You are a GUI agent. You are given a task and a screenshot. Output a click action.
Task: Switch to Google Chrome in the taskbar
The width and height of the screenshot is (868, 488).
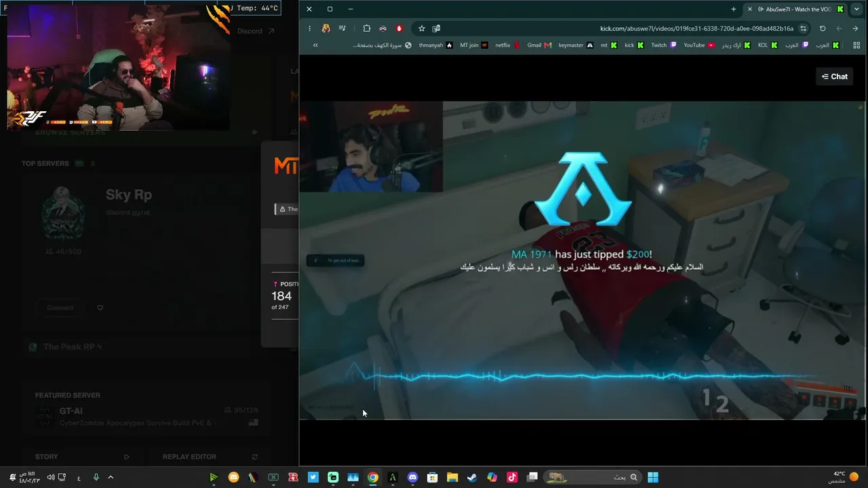373,477
